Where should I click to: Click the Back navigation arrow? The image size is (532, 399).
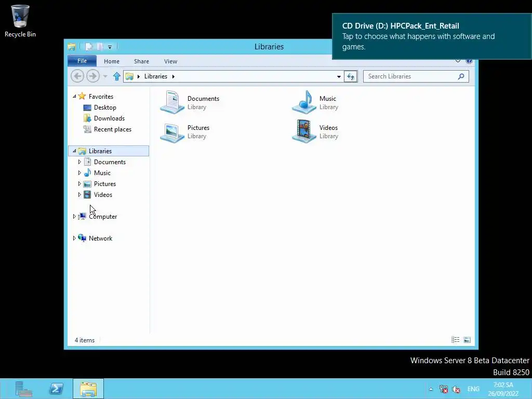(x=77, y=76)
